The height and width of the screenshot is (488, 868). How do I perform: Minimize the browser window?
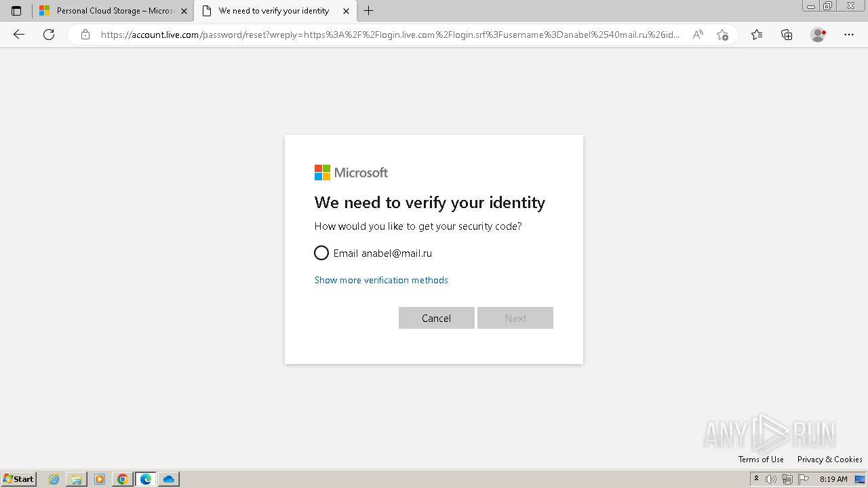pyautogui.click(x=811, y=5)
